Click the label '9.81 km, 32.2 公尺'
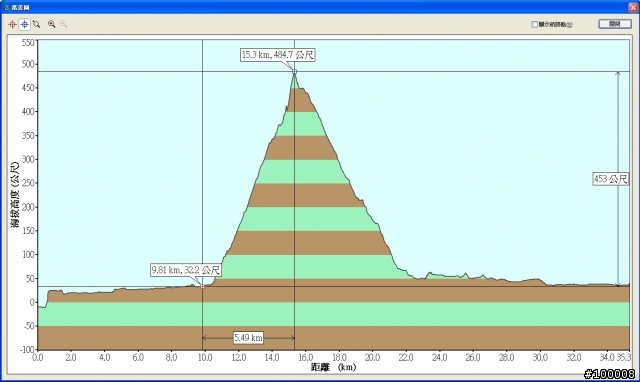This screenshot has height=382, width=640. coord(186,270)
